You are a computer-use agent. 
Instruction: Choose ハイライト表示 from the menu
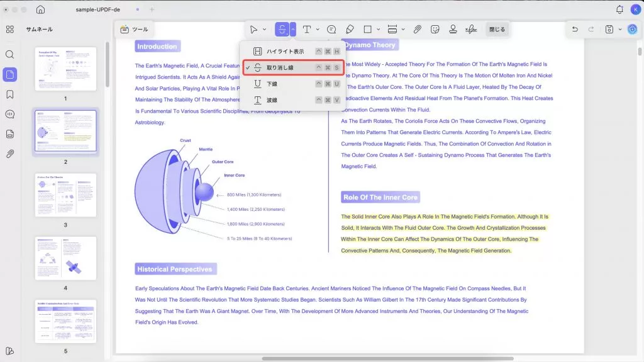(293, 52)
